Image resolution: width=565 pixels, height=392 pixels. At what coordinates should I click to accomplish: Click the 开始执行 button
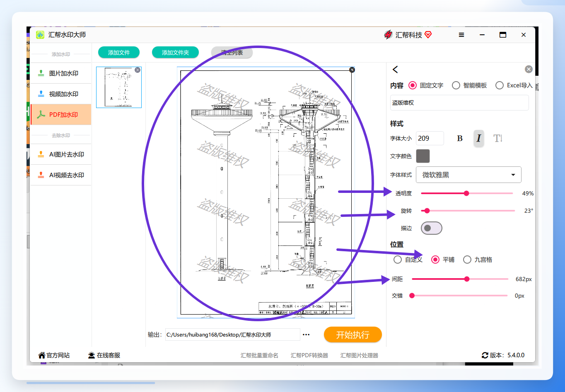click(353, 334)
